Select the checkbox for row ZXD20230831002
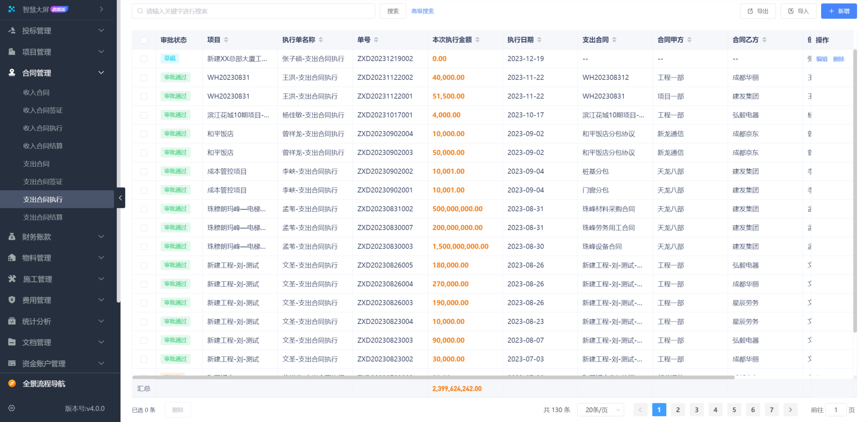 [144, 209]
